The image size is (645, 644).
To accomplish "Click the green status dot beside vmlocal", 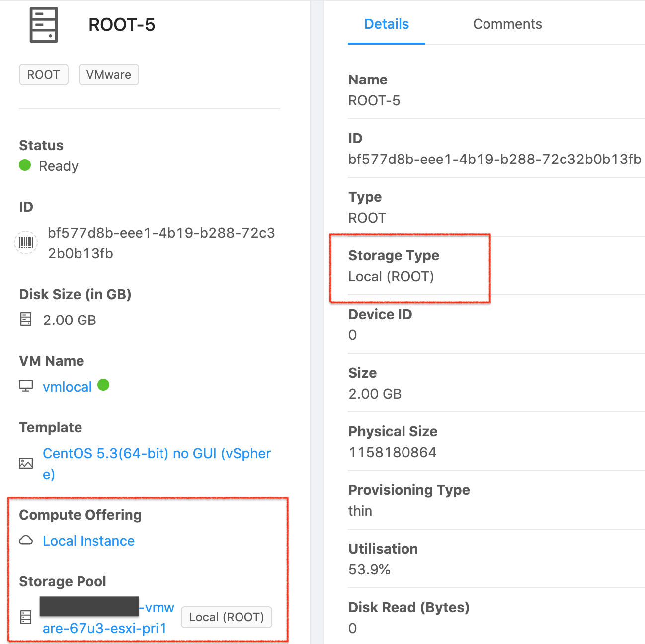I will tap(103, 385).
